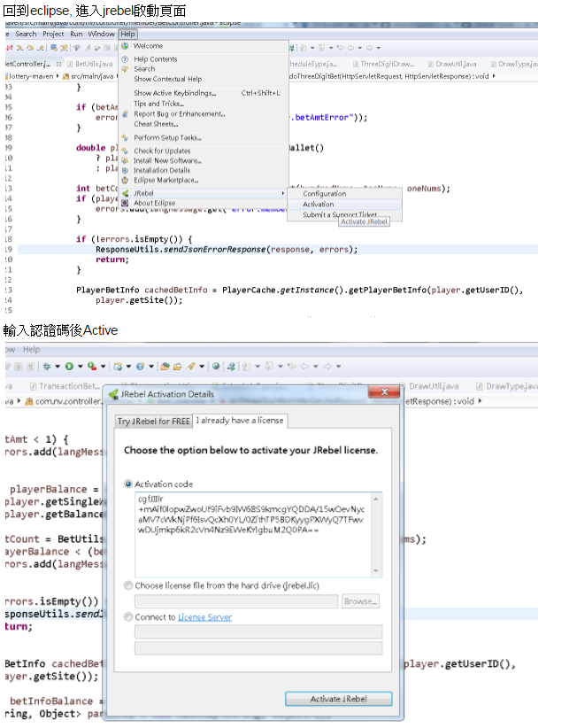Click the green Run launch icon

click(x=69, y=367)
